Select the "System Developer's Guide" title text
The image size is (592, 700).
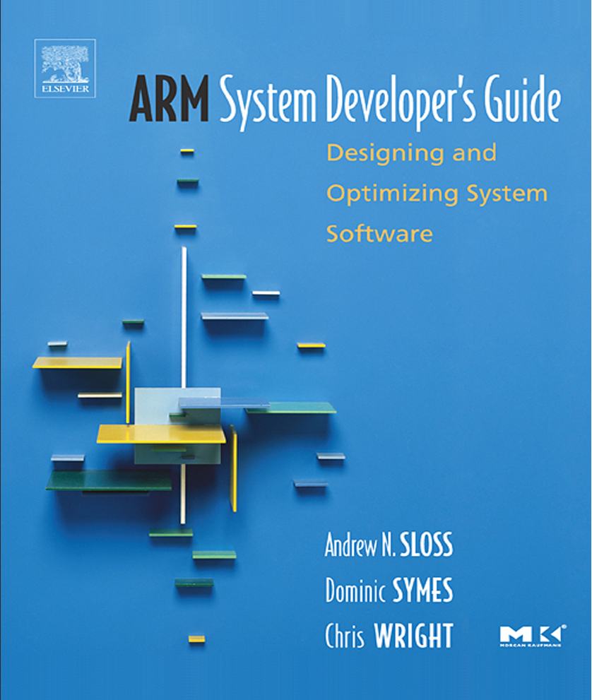click(390, 103)
